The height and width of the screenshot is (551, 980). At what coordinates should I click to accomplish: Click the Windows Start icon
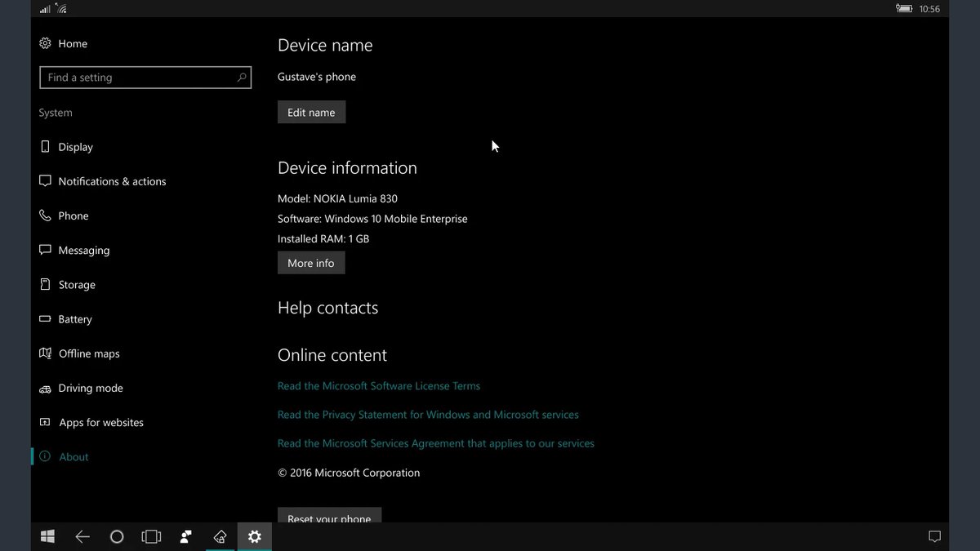tap(48, 536)
